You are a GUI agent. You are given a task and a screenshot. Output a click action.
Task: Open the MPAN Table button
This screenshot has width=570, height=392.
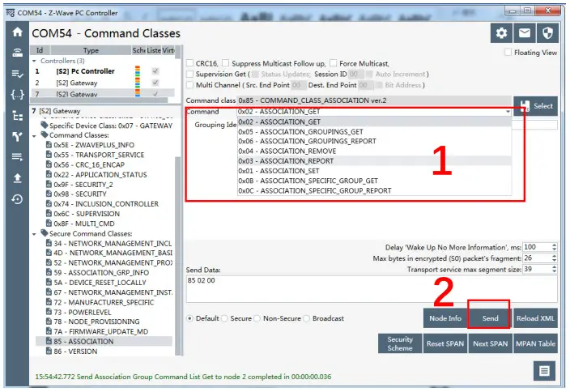coord(535,343)
